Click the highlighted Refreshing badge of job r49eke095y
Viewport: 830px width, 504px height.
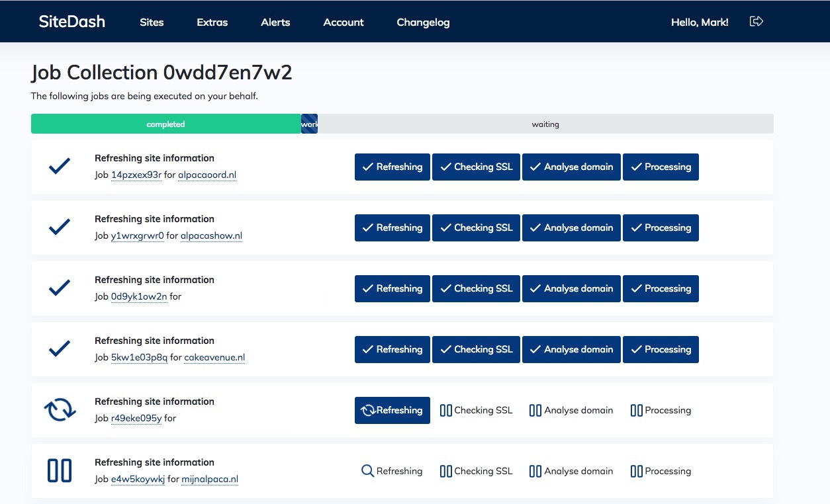click(x=392, y=410)
